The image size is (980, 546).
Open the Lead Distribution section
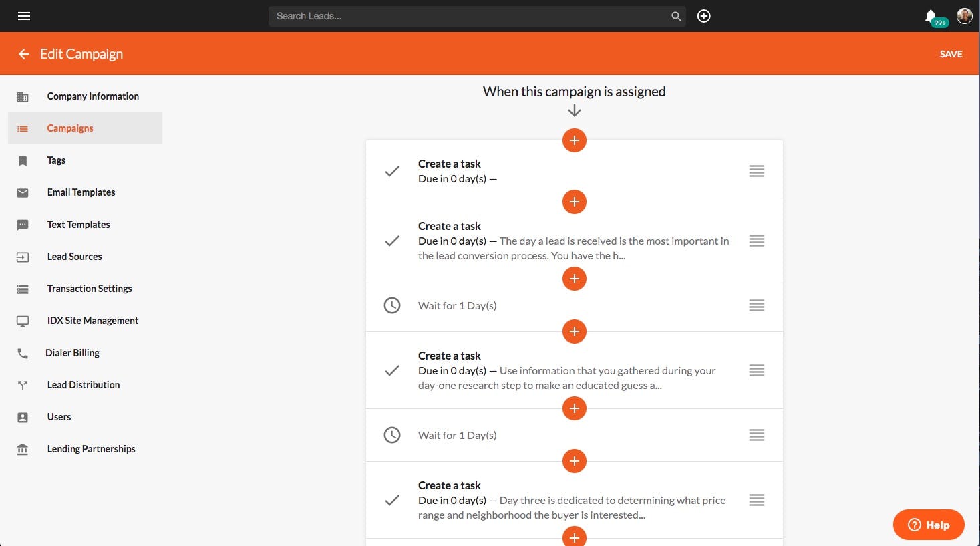tap(84, 385)
